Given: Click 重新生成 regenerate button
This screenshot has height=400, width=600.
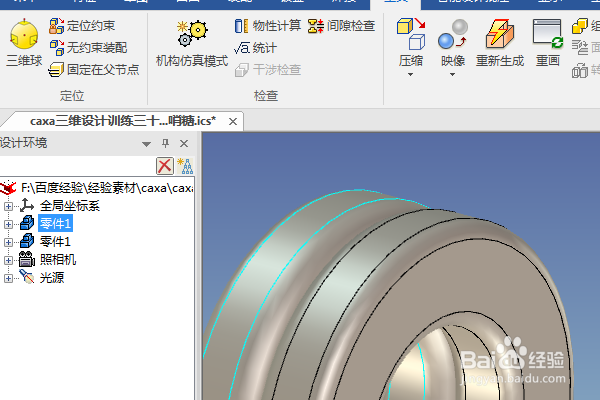Looking at the screenshot, I should 500,43.
